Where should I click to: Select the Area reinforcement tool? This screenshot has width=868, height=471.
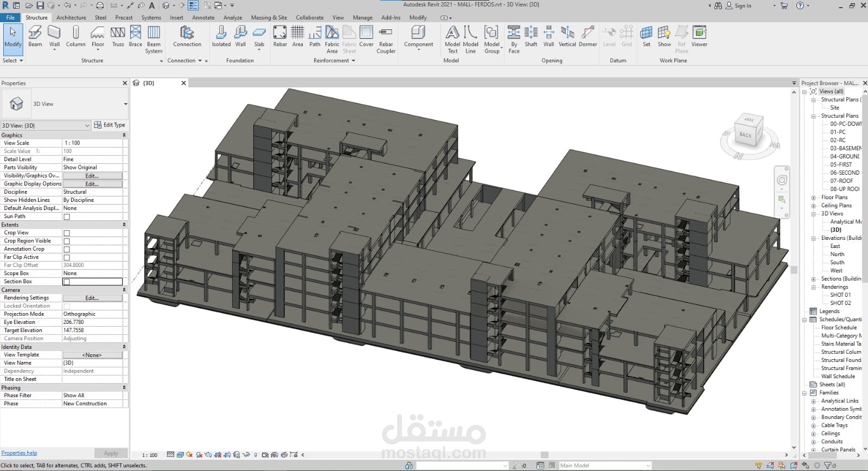pyautogui.click(x=298, y=37)
